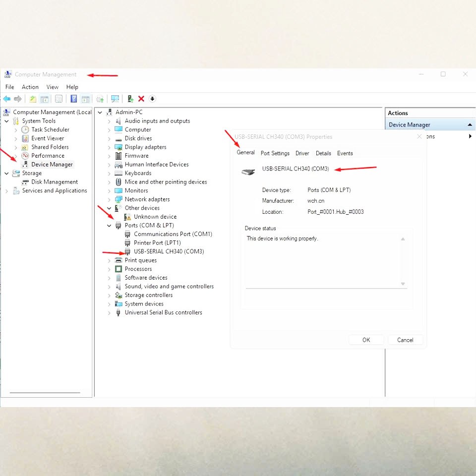
Task: Click the Location value Port_#0001.Hub_#0003
Action: 336,212
